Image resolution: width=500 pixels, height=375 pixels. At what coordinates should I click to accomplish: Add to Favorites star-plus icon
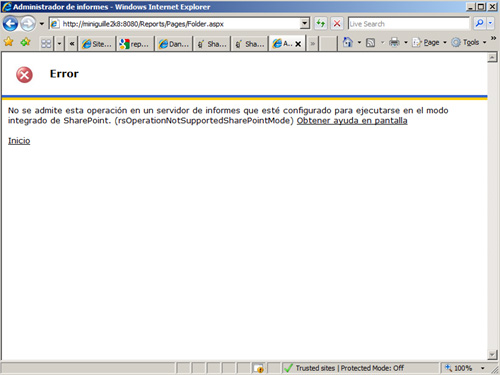(25, 42)
